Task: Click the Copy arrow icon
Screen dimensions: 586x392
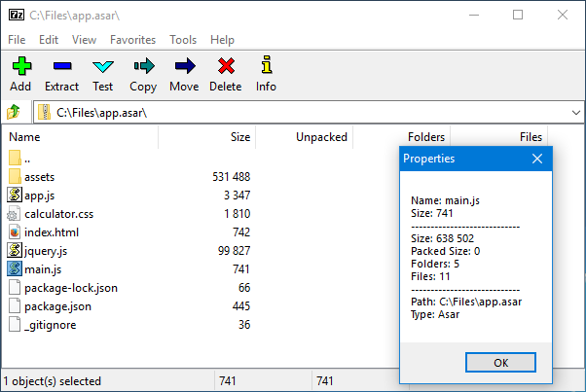Action: click(144, 66)
